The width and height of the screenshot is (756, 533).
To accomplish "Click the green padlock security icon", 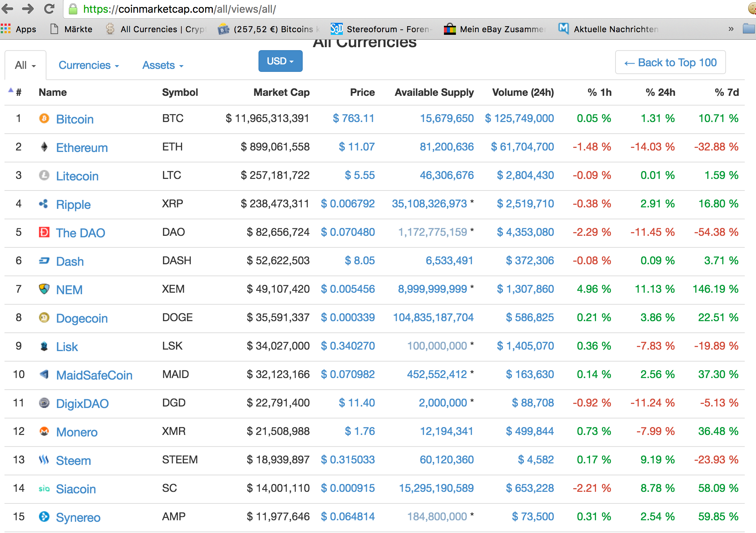I will pyautogui.click(x=73, y=9).
